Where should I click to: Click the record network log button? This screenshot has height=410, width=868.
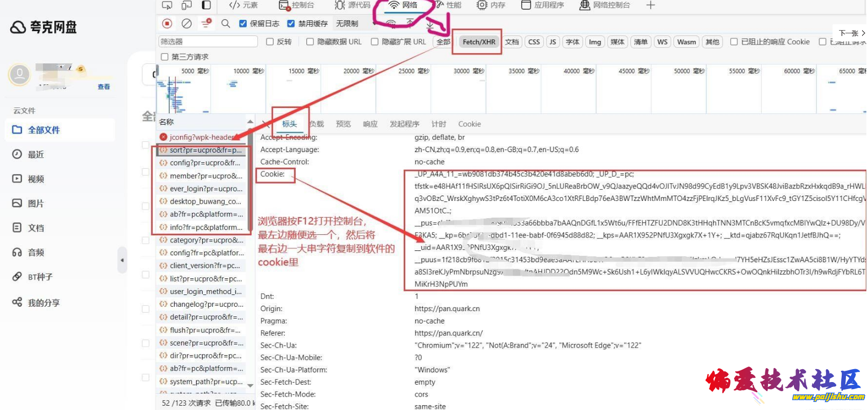click(167, 24)
